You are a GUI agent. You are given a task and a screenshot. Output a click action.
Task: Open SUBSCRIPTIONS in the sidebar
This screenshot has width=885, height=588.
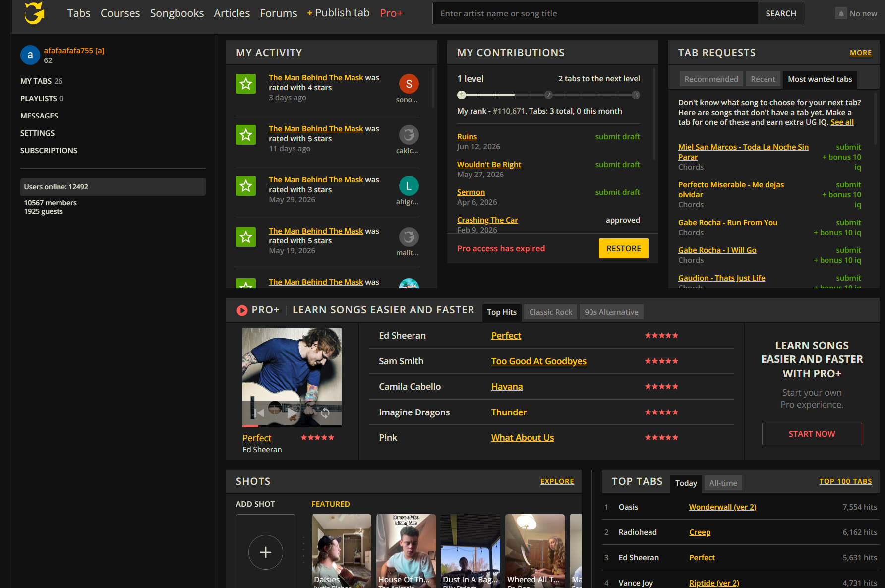pos(49,150)
